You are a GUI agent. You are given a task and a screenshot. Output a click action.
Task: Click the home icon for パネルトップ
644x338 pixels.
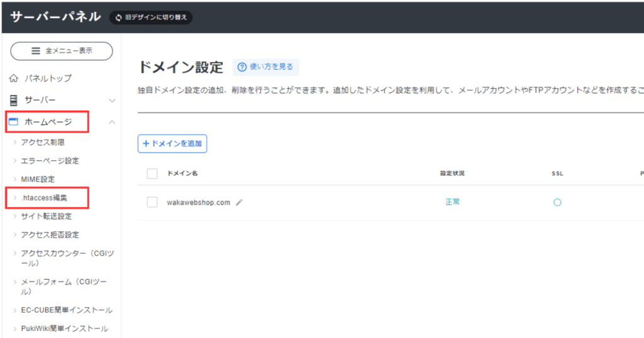14,79
